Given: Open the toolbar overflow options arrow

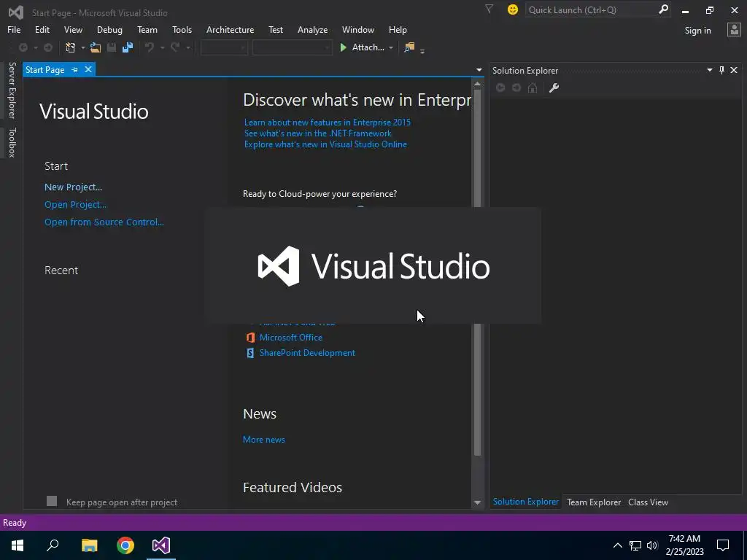Looking at the screenshot, I should point(422,50).
